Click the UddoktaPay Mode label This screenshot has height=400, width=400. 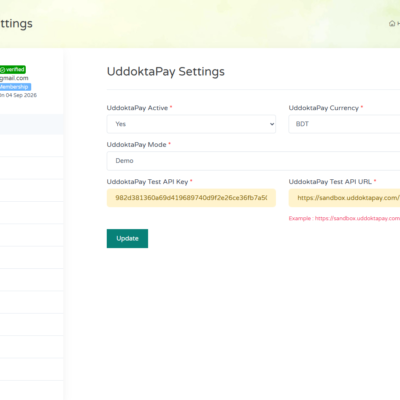136,145
